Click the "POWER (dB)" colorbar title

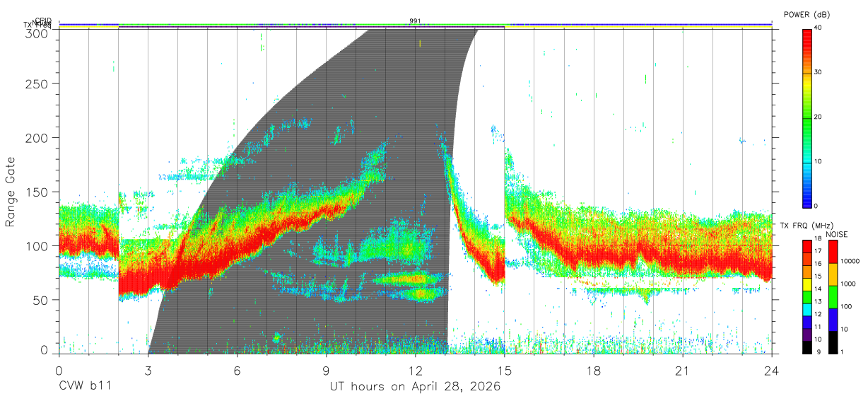point(808,14)
